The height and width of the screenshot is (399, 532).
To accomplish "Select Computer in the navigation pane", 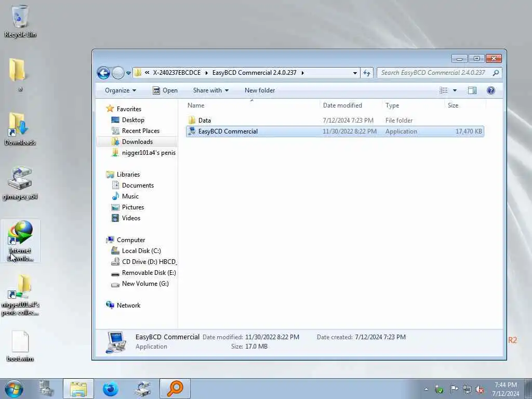I will pos(125,240).
